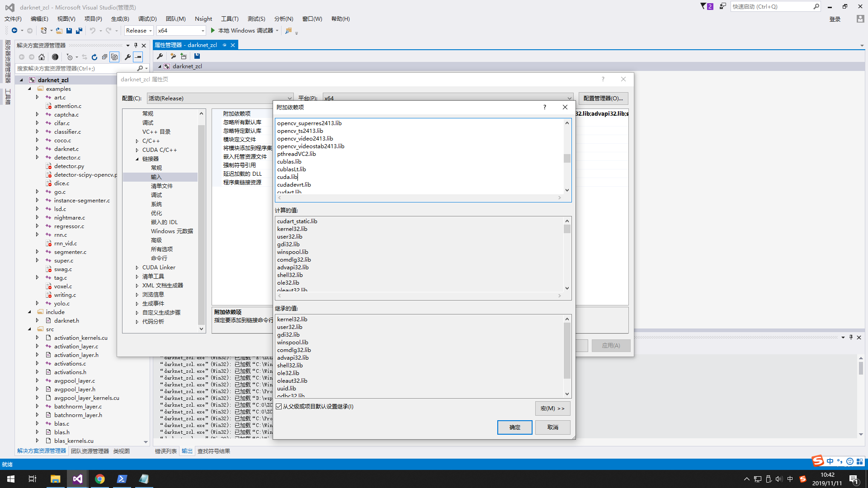Open the 生成(B) menu
This screenshot has height=488, width=868.
(x=120, y=19)
